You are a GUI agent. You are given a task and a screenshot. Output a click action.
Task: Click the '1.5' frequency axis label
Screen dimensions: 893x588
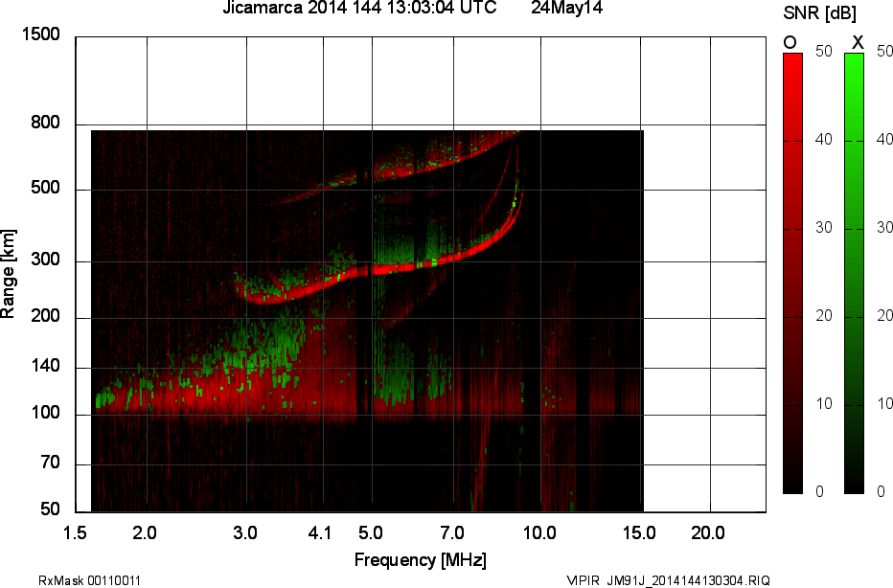75,533
